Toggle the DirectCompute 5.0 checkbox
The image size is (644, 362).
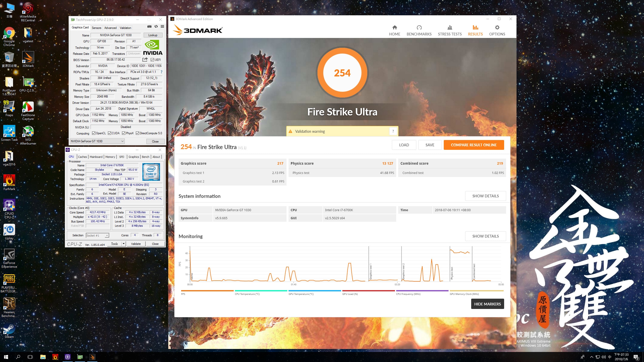point(137,133)
